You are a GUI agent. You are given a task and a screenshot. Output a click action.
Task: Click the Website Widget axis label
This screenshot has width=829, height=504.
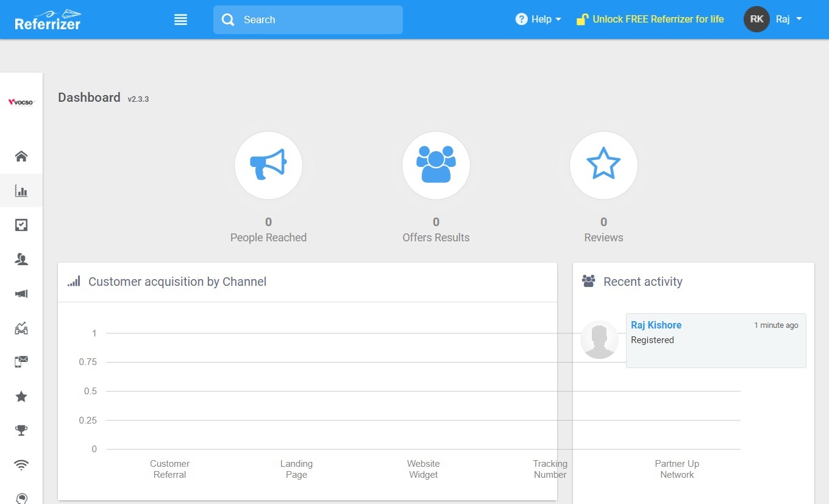[x=423, y=469]
